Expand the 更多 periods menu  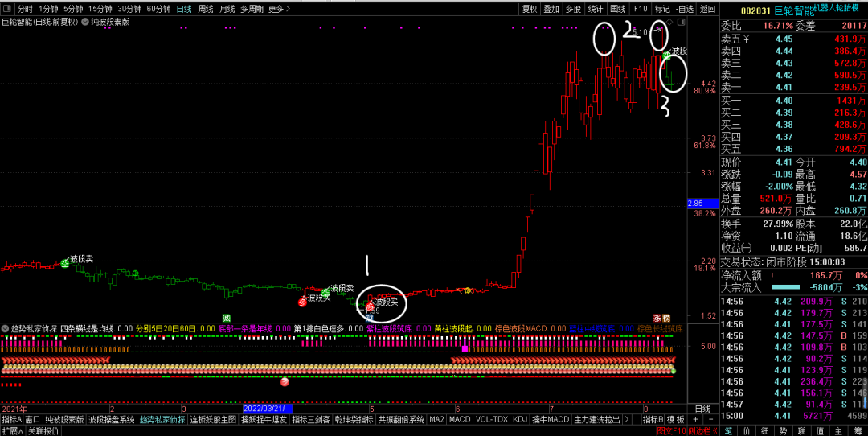(x=279, y=9)
